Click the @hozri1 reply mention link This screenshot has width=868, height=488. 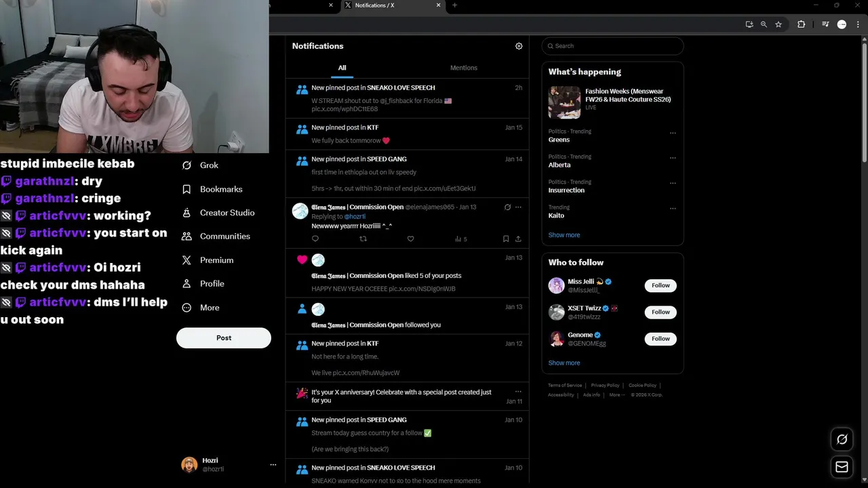(355, 216)
